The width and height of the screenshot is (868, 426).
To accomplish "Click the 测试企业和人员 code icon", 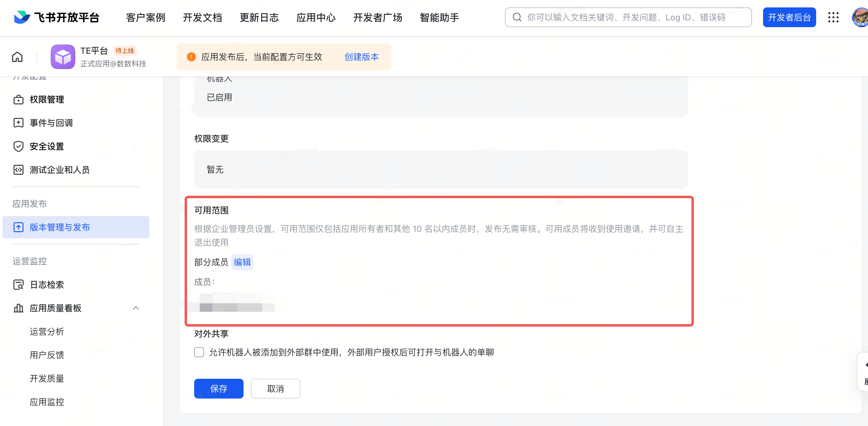I will point(19,170).
